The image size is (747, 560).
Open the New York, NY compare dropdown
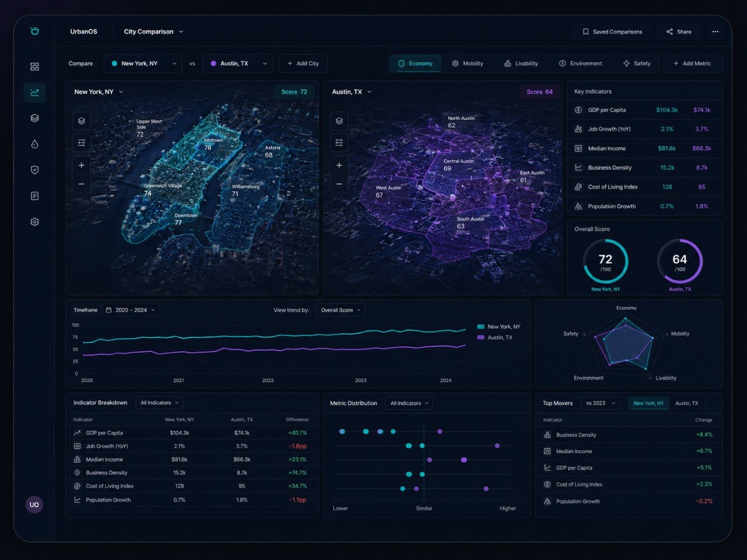pyautogui.click(x=144, y=64)
